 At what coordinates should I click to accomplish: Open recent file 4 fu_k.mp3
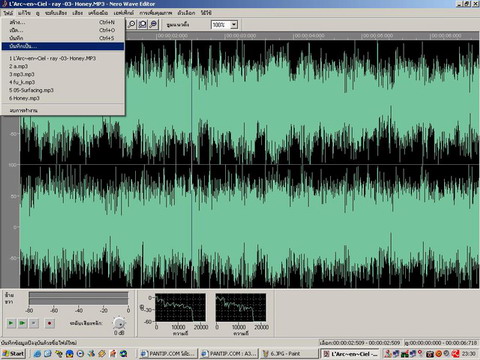pos(63,82)
